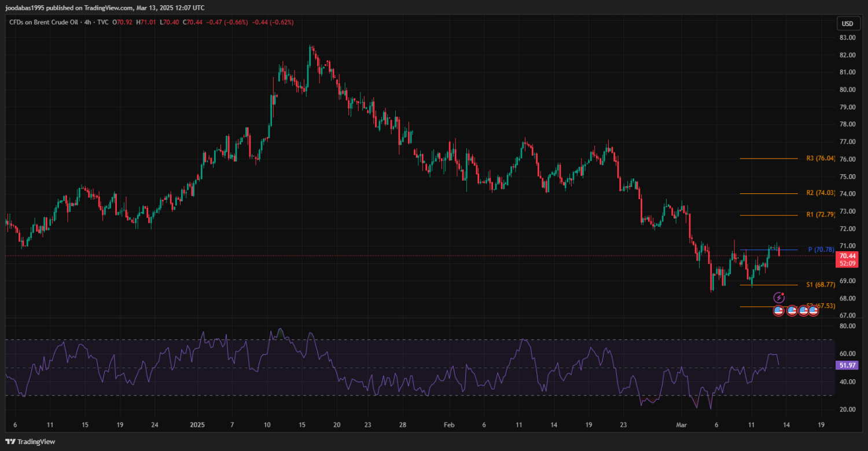Click the 83.00 mark on price scale

coord(847,38)
